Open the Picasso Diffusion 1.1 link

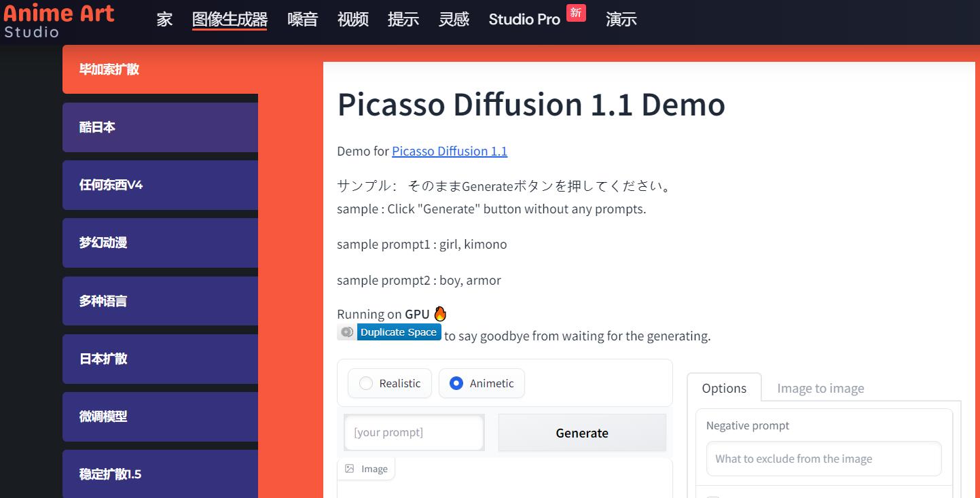tap(450, 151)
